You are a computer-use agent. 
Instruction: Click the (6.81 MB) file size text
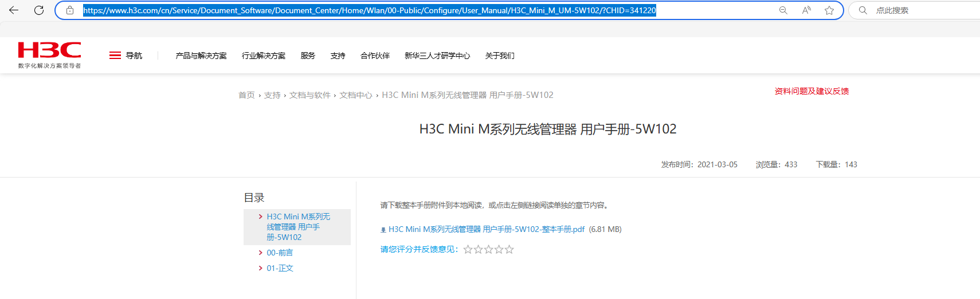coord(605,229)
